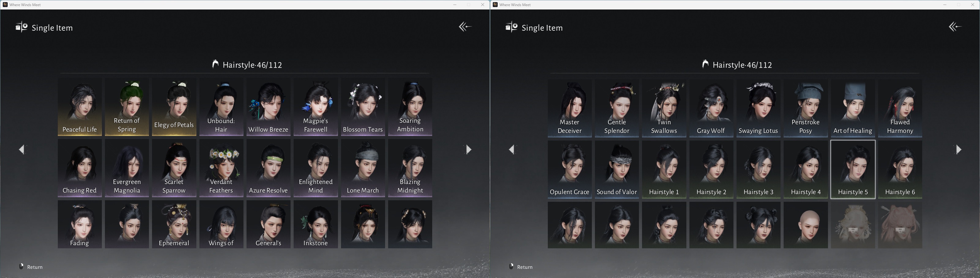This screenshot has height=278, width=980.
Task: Select the Blazing Midnight hairstyle
Action: pyautogui.click(x=410, y=168)
